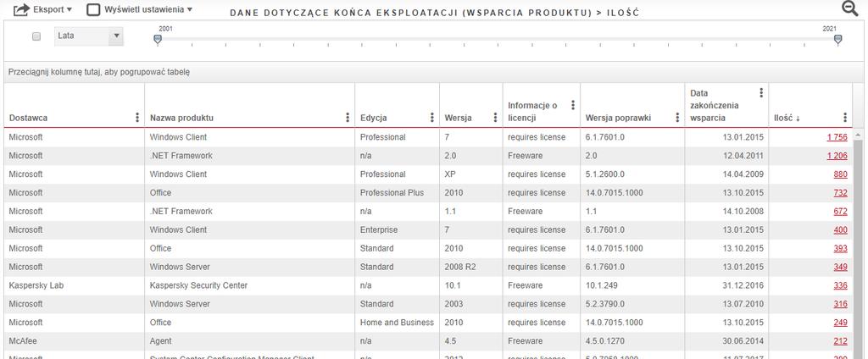This screenshot has width=868, height=359.
Task: Select Kaspersky Security Center cell
Action: click(x=250, y=285)
